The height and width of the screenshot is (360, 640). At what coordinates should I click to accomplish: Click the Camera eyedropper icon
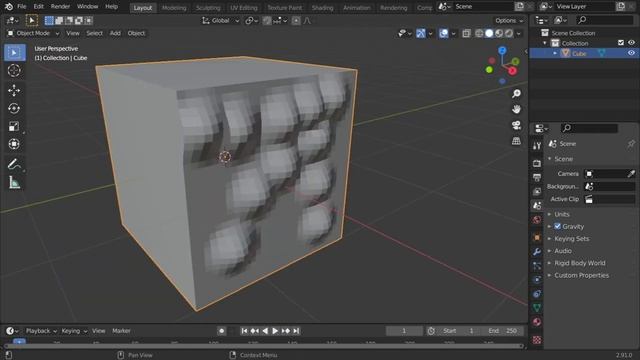tap(631, 174)
